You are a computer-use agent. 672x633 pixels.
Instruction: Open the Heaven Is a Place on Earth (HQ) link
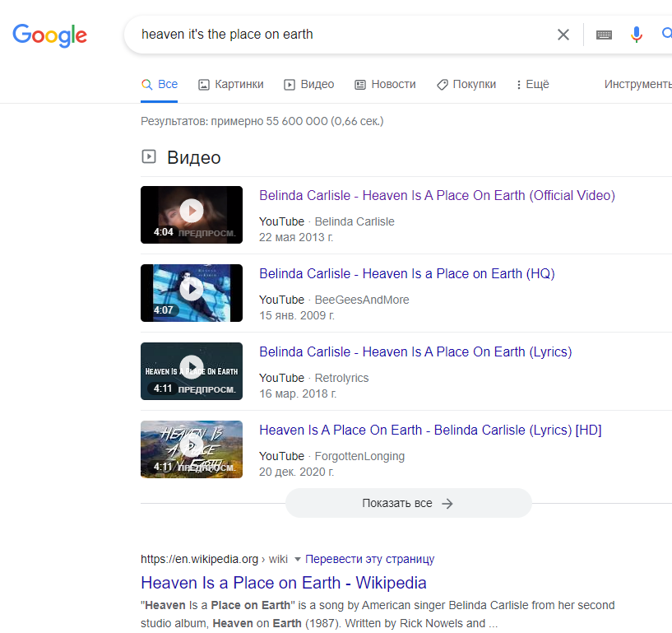407,273
